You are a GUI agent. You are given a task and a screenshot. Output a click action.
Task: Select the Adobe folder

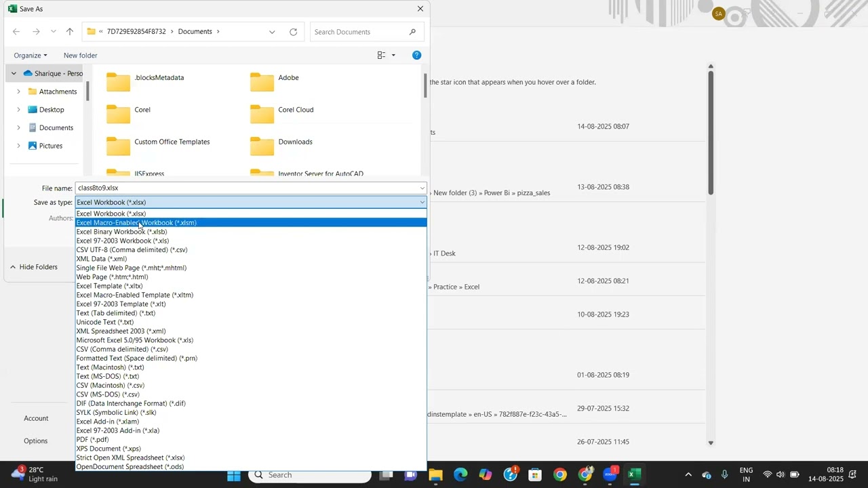(275, 81)
